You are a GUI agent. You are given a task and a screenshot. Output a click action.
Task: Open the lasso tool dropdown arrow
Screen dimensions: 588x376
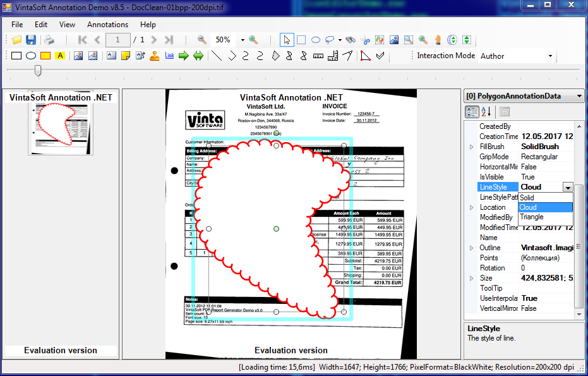(340, 40)
